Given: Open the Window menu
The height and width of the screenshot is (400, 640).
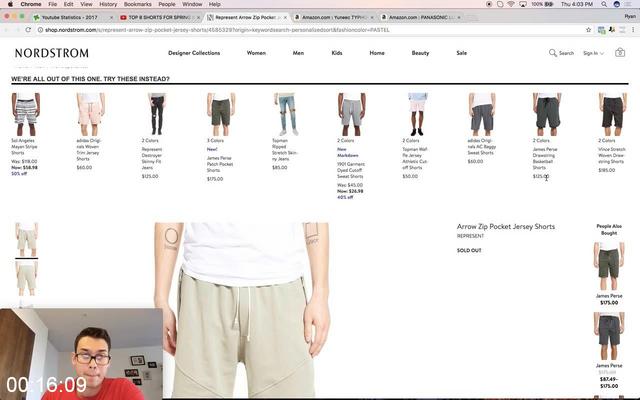Looking at the screenshot, I should point(192,4).
